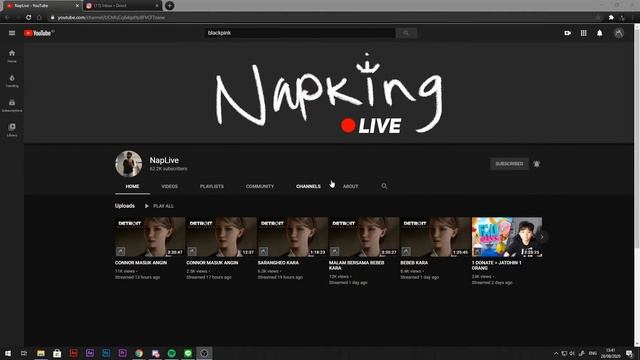The image size is (640, 360).
Task: Play the 12:37 Detroit thumbnail
Action: [x=221, y=237]
